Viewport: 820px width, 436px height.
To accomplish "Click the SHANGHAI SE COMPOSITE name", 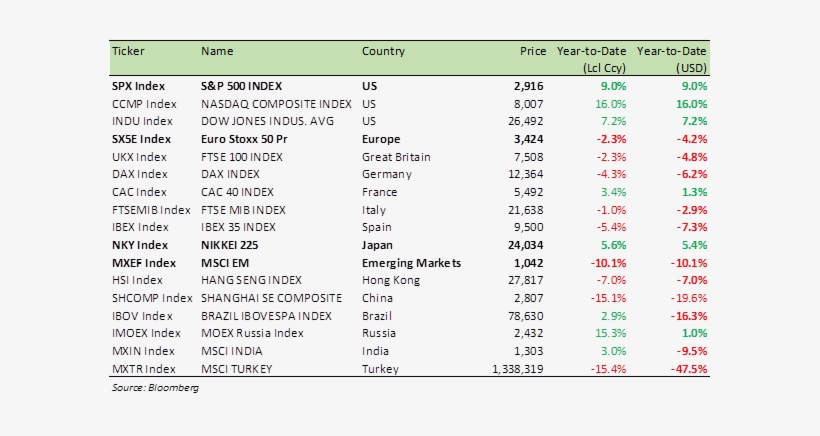I will [271, 298].
